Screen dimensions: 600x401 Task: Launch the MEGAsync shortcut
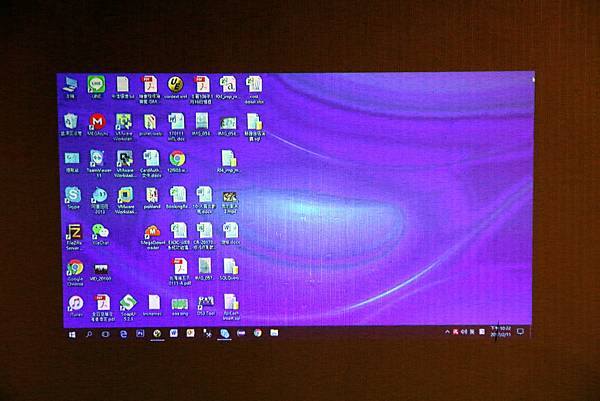click(98, 125)
